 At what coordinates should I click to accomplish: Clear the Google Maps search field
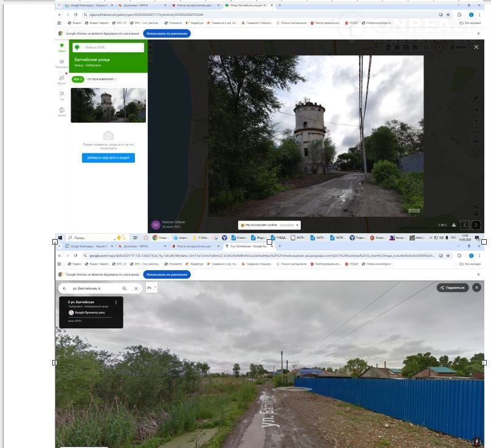[x=136, y=288]
